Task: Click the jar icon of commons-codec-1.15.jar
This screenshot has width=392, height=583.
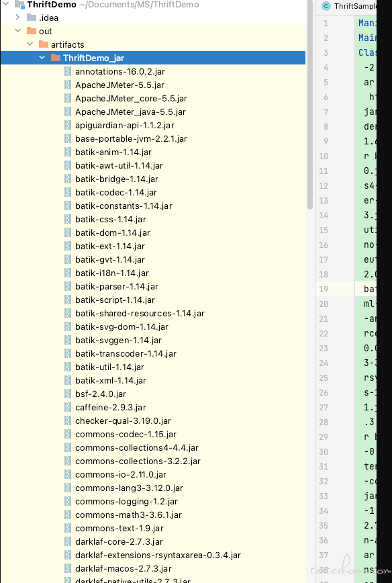Action: [68, 433]
